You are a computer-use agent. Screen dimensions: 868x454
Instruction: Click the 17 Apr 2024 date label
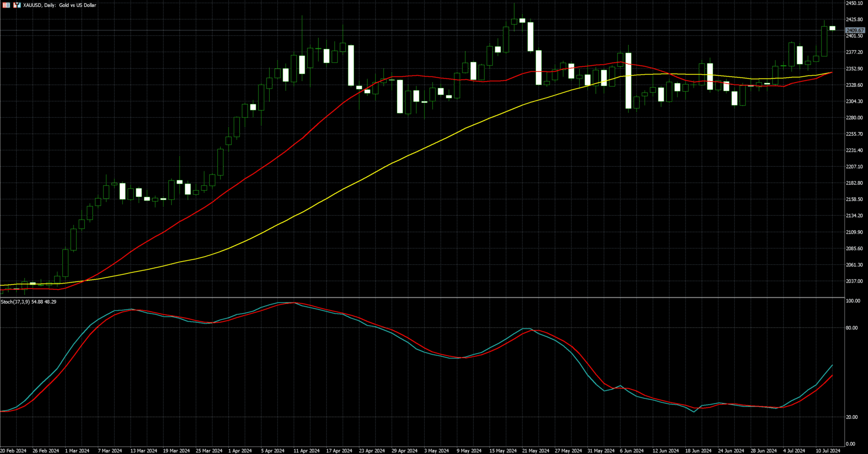pos(339,451)
